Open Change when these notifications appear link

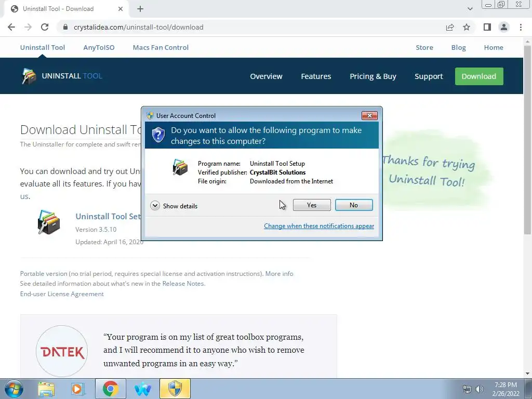tap(319, 226)
